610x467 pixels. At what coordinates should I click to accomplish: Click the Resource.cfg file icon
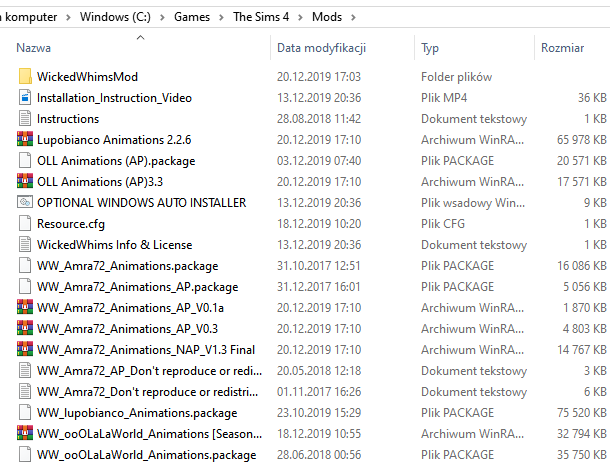point(25,223)
